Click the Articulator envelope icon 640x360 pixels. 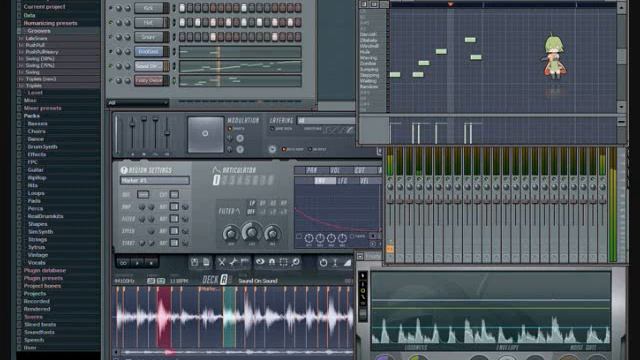coord(216,170)
